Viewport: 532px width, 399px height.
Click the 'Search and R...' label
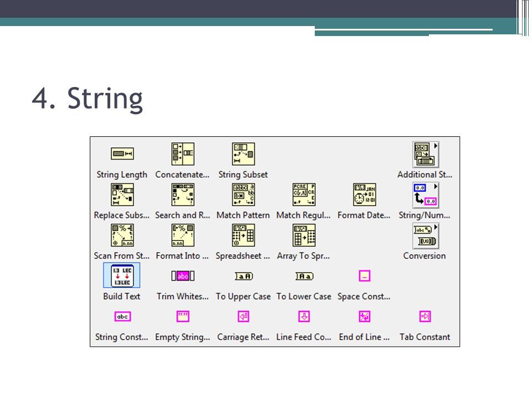point(182,216)
